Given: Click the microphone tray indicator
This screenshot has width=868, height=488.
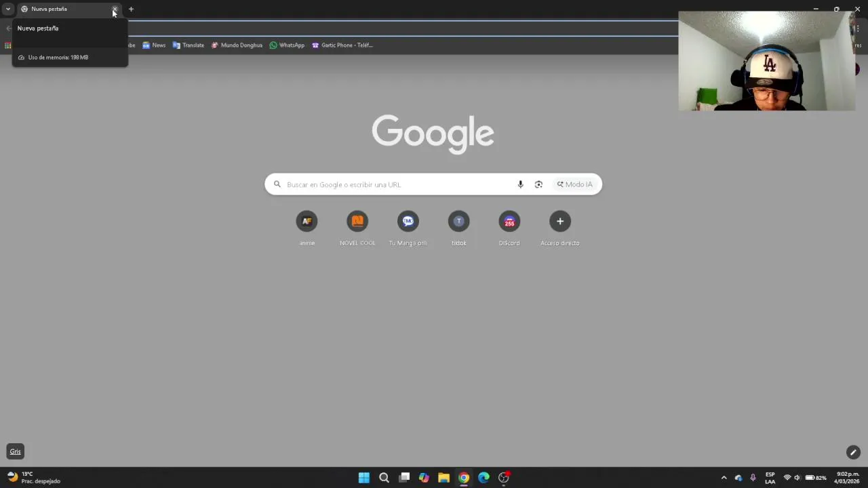Looking at the screenshot, I should point(753,478).
